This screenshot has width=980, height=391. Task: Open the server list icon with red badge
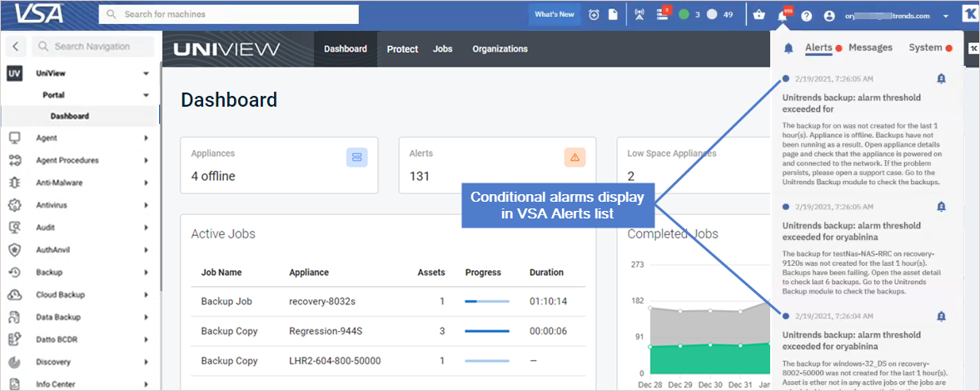(x=663, y=14)
